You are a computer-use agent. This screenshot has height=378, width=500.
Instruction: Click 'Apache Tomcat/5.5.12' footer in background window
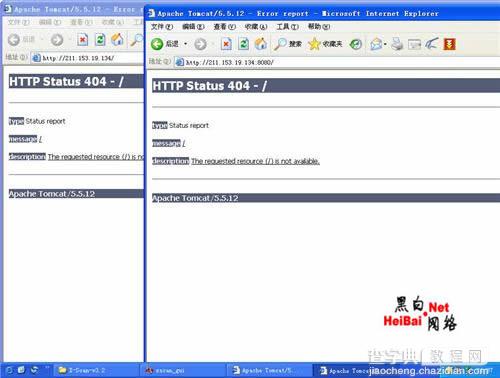click(52, 194)
